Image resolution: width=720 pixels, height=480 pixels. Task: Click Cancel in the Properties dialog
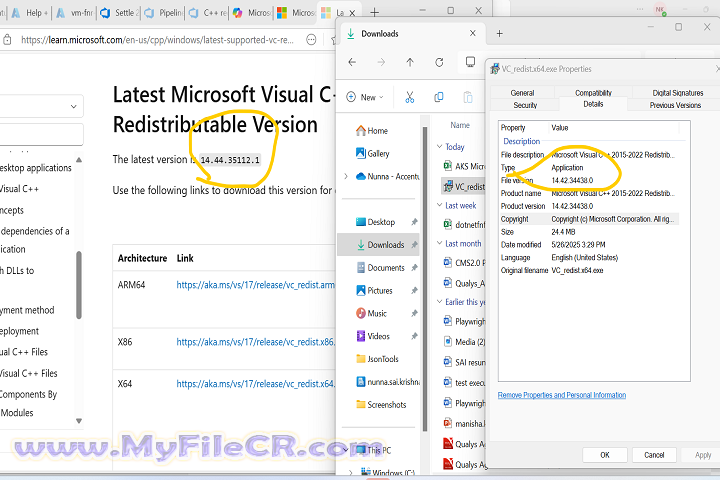click(x=654, y=455)
